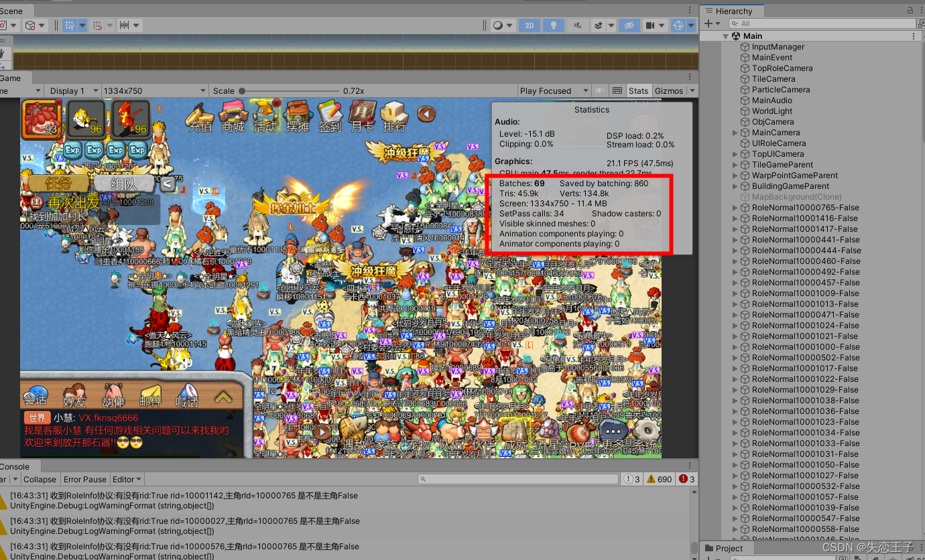The width and height of the screenshot is (925, 560).
Task: Open Play Focused dropdown
Action: pos(554,90)
